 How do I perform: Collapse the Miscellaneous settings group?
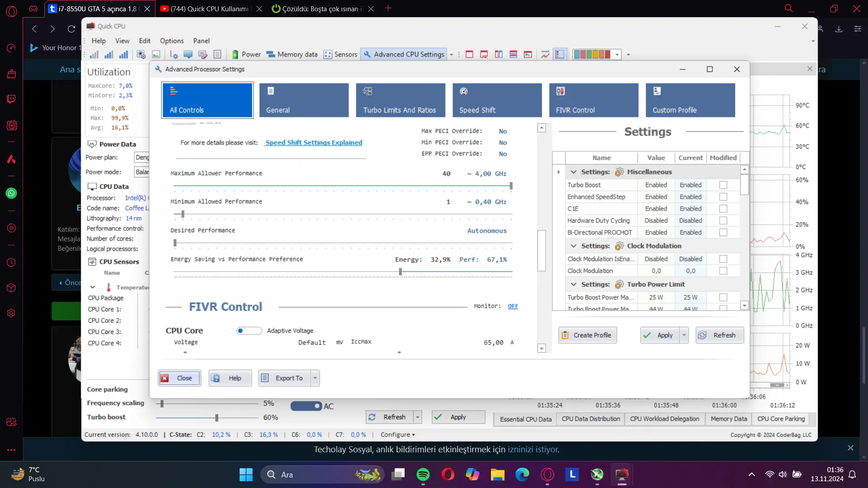pos(574,172)
